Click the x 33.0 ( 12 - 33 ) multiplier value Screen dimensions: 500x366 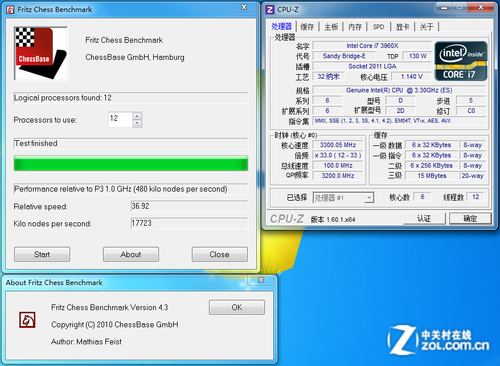pos(338,155)
